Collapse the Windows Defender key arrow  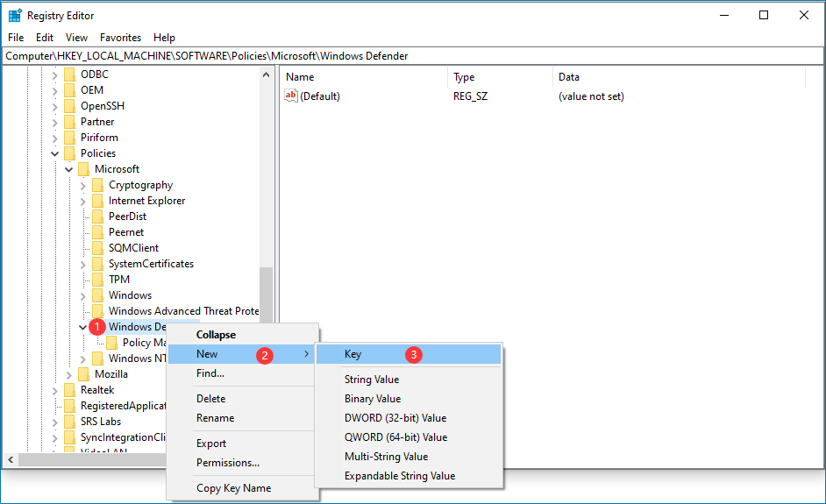[82, 328]
